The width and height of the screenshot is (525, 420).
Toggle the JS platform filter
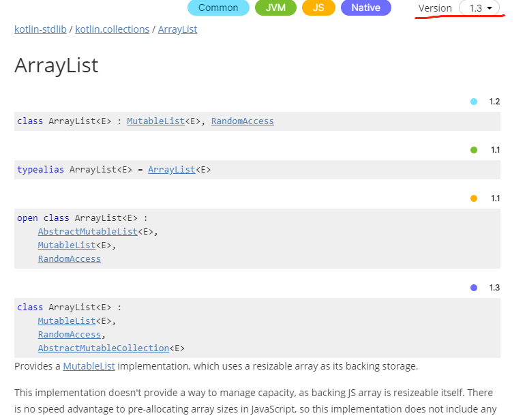click(x=318, y=8)
